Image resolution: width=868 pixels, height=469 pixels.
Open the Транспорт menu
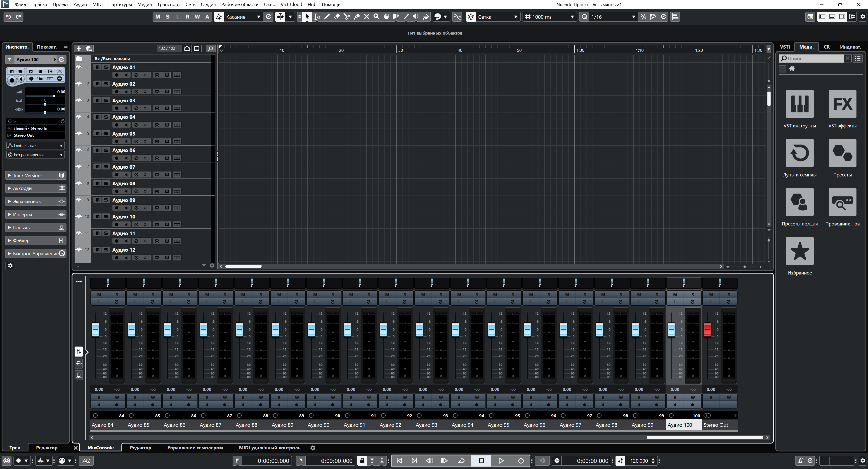tap(168, 4)
